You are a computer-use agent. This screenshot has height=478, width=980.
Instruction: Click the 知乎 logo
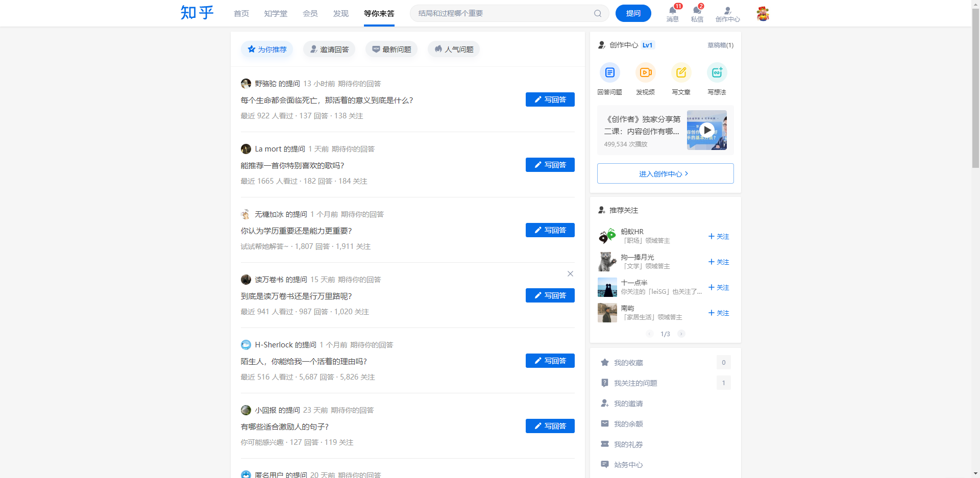[x=197, y=13]
